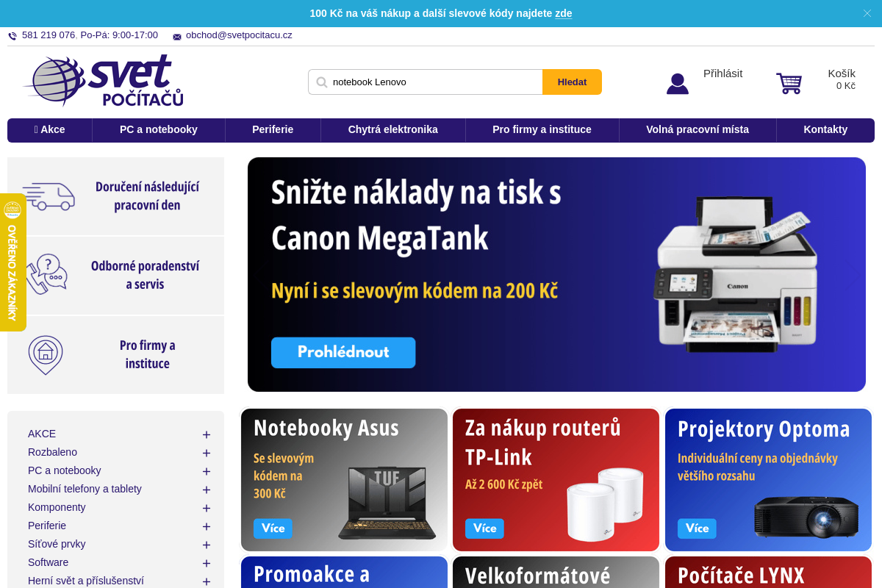This screenshot has height=588, width=882.
Task: Open the Periferie menu in navbar
Action: (273, 130)
